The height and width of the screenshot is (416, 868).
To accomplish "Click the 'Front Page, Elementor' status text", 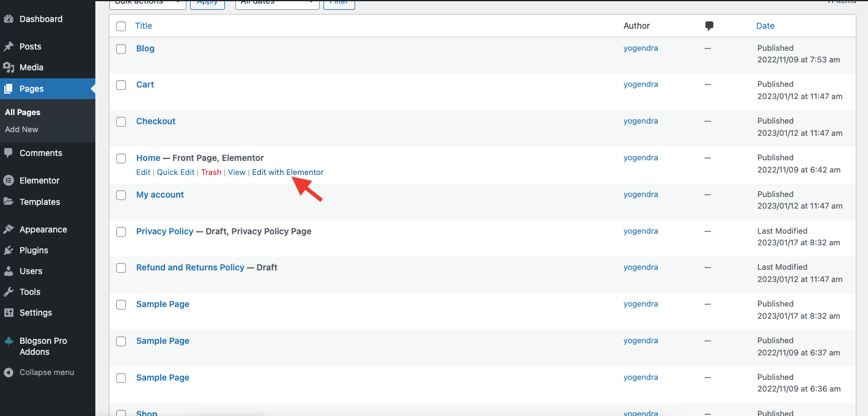I will pyautogui.click(x=218, y=158).
